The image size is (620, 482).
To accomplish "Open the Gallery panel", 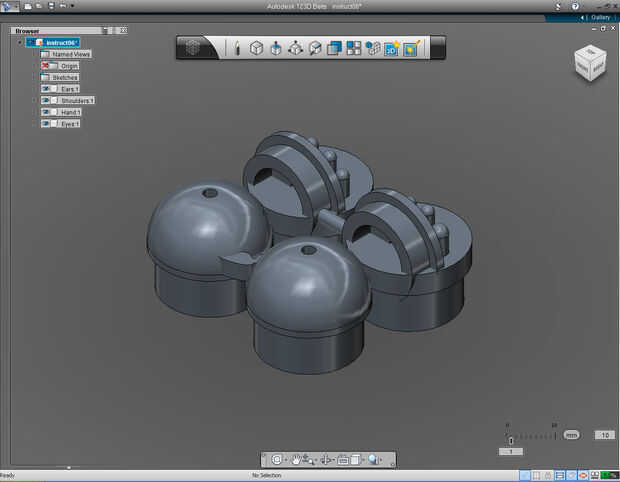I will (x=598, y=17).
